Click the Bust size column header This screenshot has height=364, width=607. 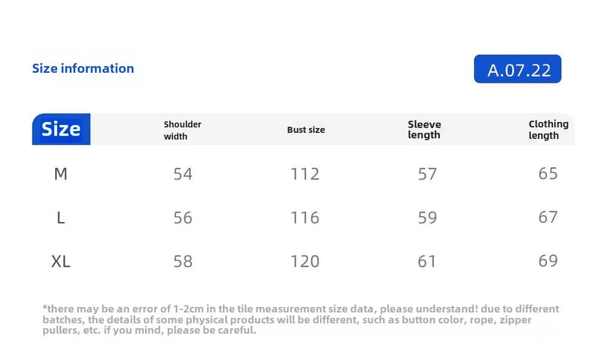(306, 130)
